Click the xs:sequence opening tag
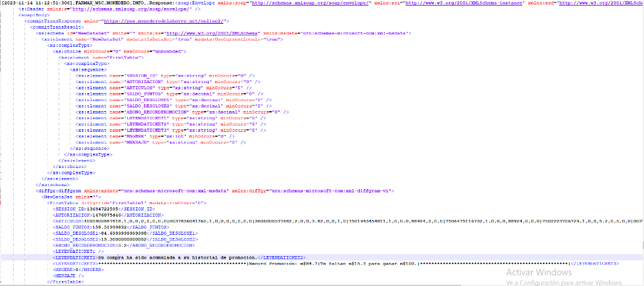Screen dimensions: 644x286 (87, 69)
